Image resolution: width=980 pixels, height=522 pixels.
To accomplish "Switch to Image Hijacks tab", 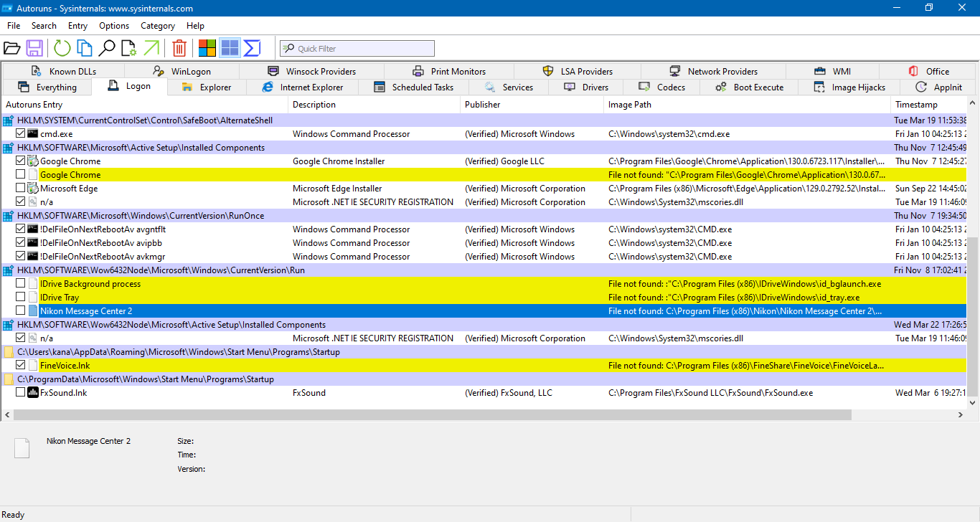I will 849,87.
